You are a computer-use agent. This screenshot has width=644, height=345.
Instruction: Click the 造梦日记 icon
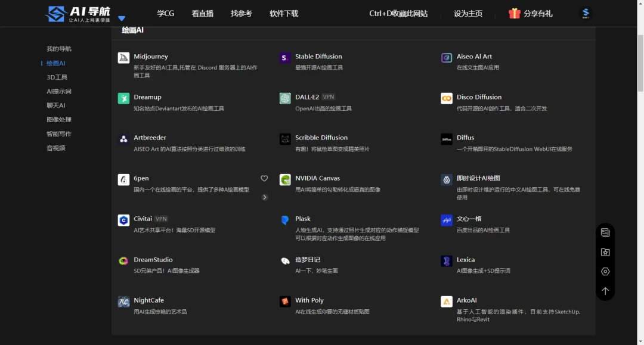pos(285,261)
